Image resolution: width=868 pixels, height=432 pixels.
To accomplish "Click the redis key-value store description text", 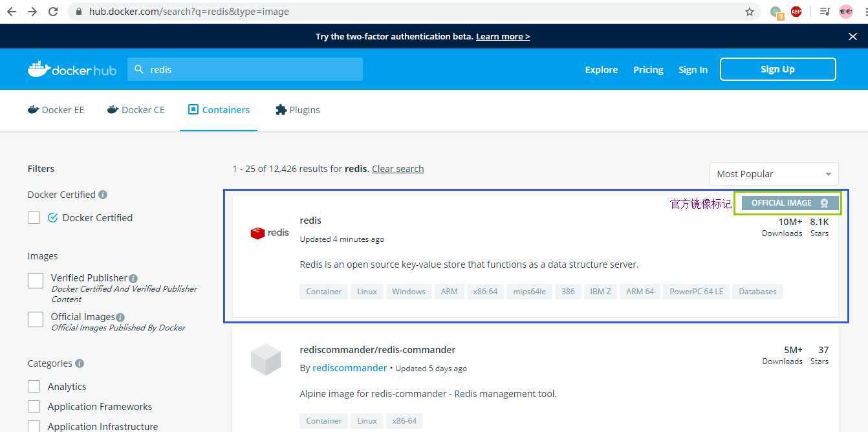I will point(469,265).
